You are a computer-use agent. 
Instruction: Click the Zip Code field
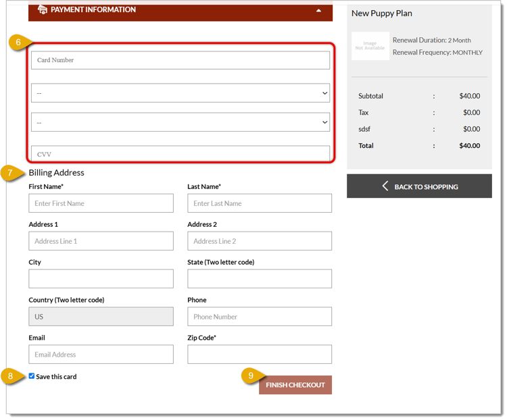click(x=260, y=355)
